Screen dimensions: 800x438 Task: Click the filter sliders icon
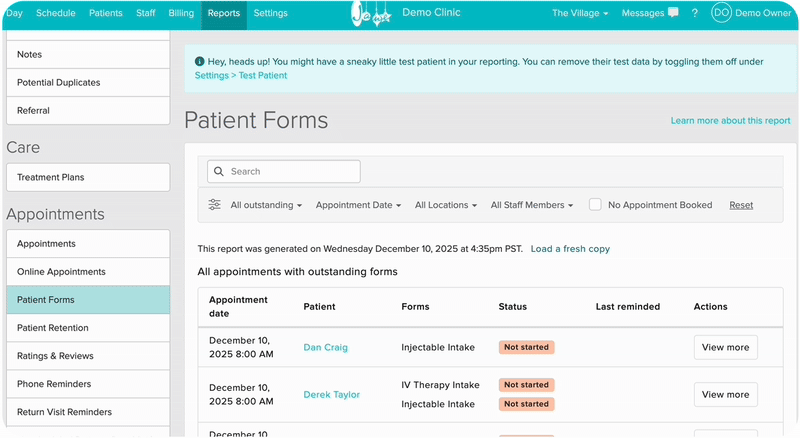coord(215,205)
